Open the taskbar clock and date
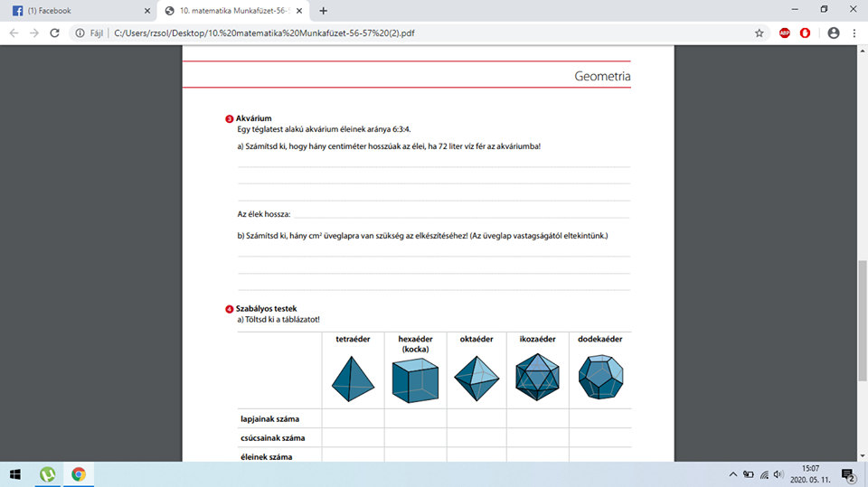Screen dimensions: 868x487 (810, 473)
